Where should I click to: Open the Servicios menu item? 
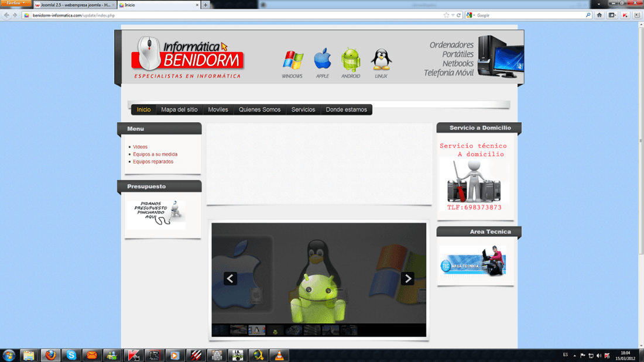(303, 109)
